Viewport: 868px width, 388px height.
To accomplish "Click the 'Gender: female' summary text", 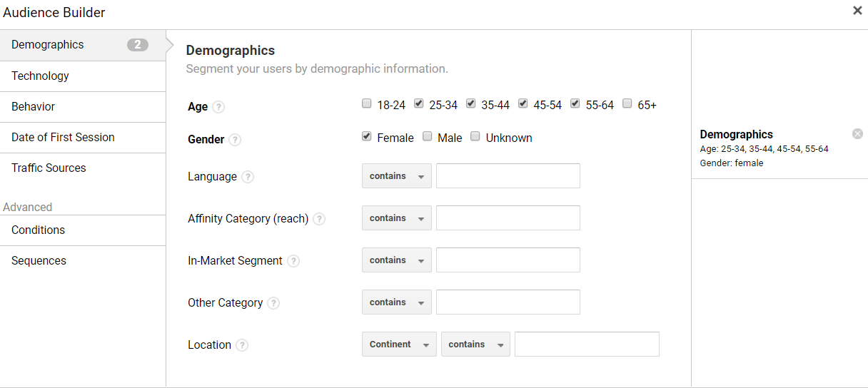I will (x=732, y=163).
